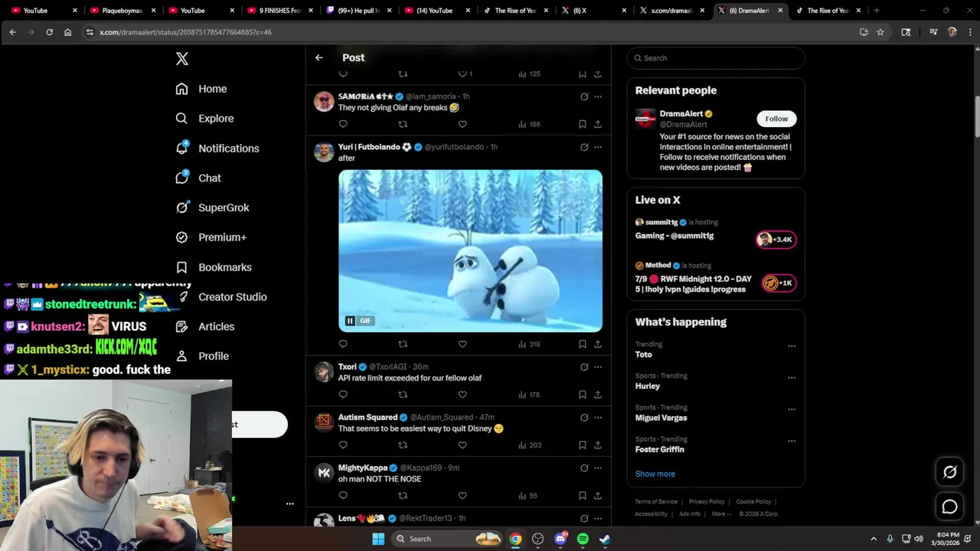Ask Grok about Yuri Futbolando's post
This screenshot has height=551, width=980.
pyautogui.click(x=584, y=147)
